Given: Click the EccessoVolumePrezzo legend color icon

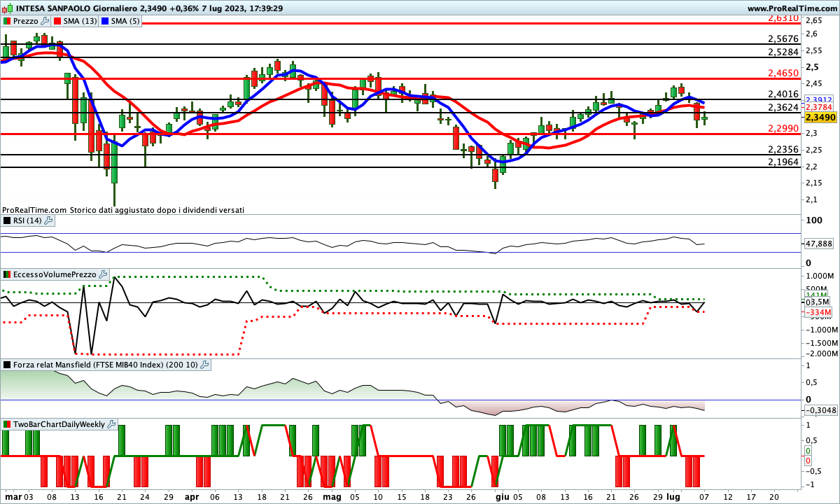Looking at the screenshot, I should pos(7,274).
